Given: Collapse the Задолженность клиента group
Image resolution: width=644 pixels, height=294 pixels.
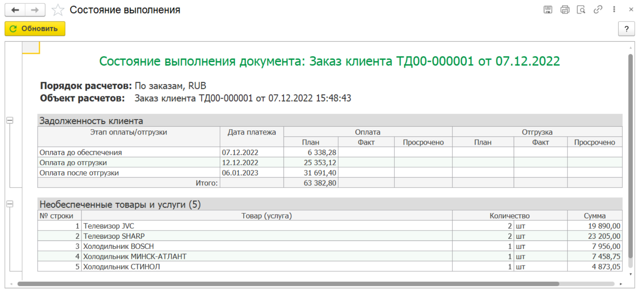Looking at the screenshot, I should pos(10,120).
